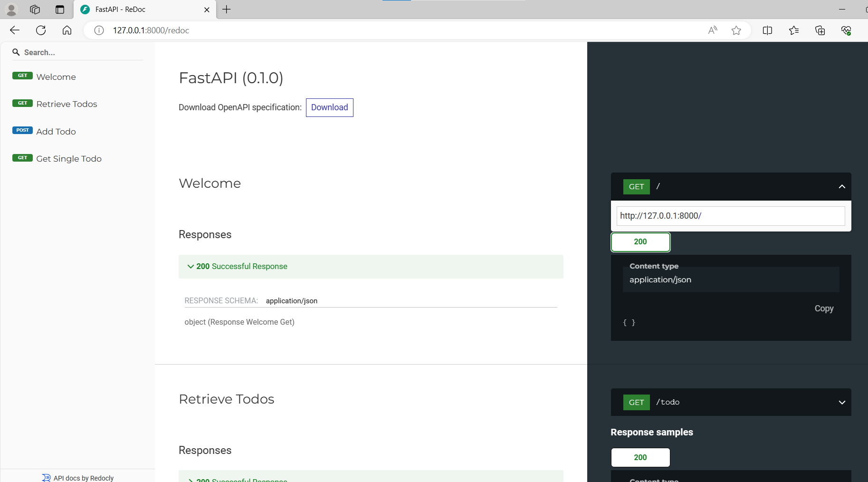Screen dimensions: 868x482
Task: Click the Redocly logo icon
Action: point(46,478)
